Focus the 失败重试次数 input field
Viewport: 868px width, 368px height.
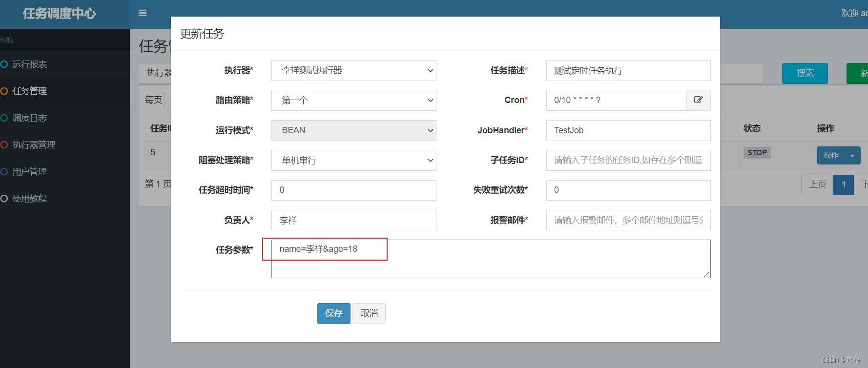click(628, 190)
